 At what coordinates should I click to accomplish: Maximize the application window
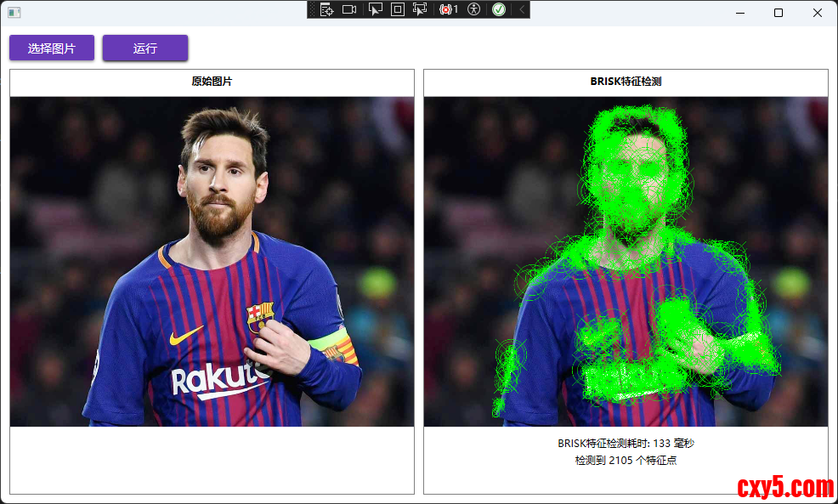coord(779,13)
